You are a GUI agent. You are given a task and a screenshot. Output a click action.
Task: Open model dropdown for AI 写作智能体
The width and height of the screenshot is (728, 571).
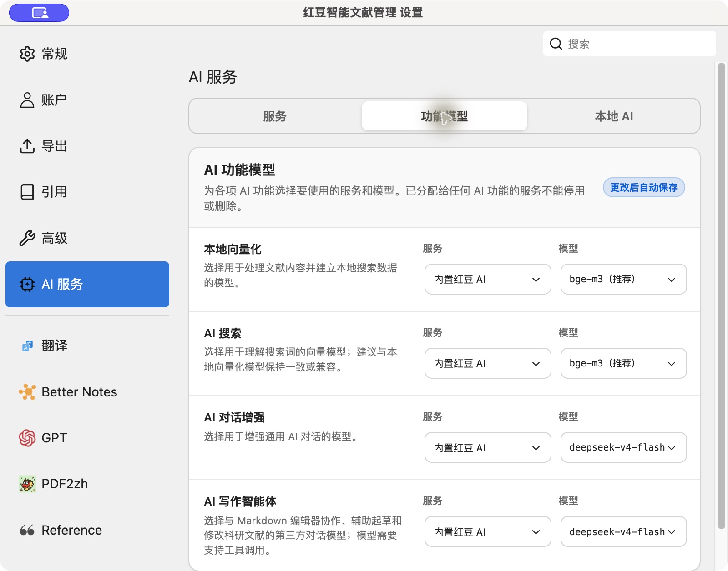(x=623, y=531)
